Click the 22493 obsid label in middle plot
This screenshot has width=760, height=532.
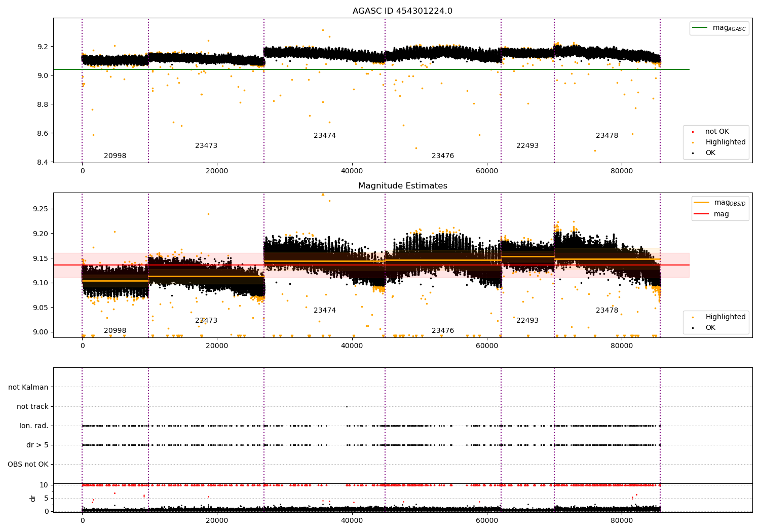pos(527,321)
